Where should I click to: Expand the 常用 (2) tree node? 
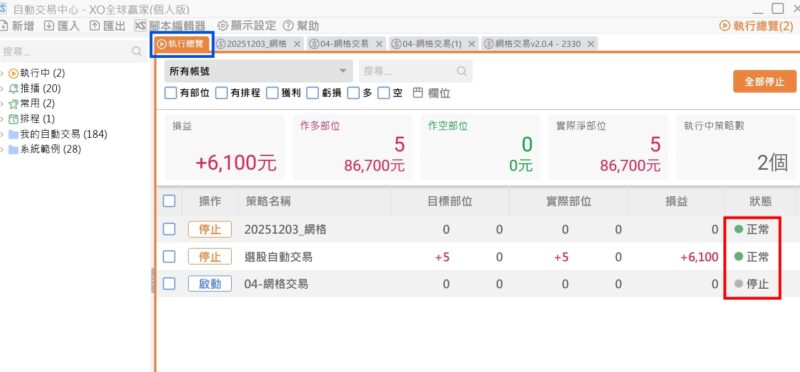click(x=3, y=104)
